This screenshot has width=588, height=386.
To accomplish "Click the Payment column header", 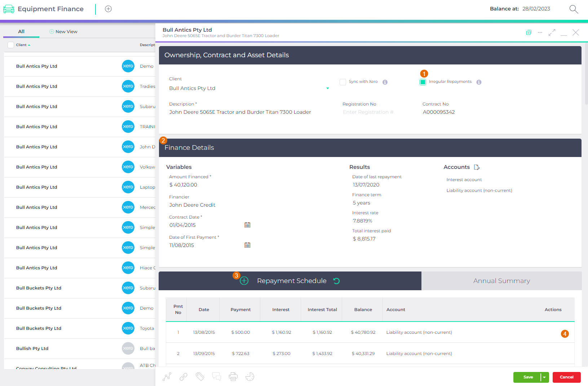I will click(240, 310).
